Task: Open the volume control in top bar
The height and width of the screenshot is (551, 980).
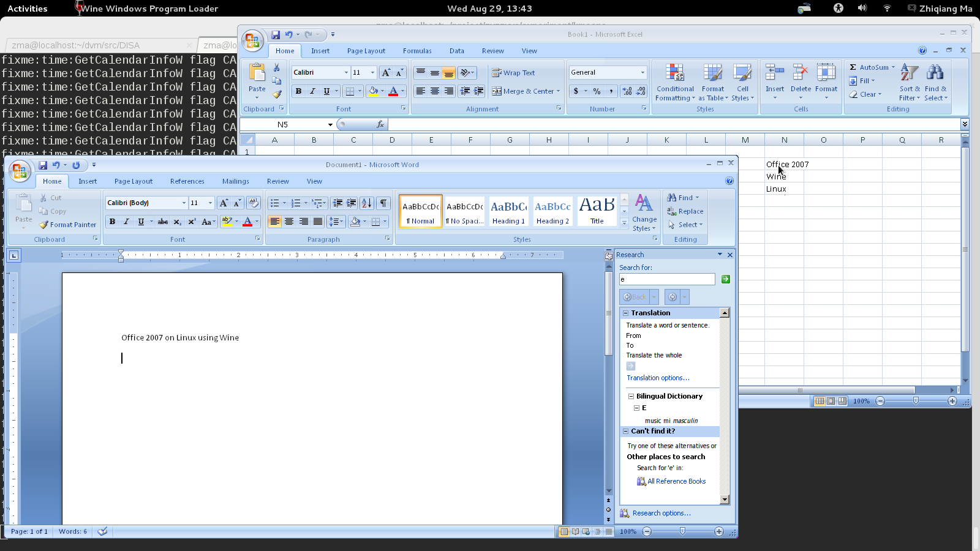Action: tap(862, 8)
